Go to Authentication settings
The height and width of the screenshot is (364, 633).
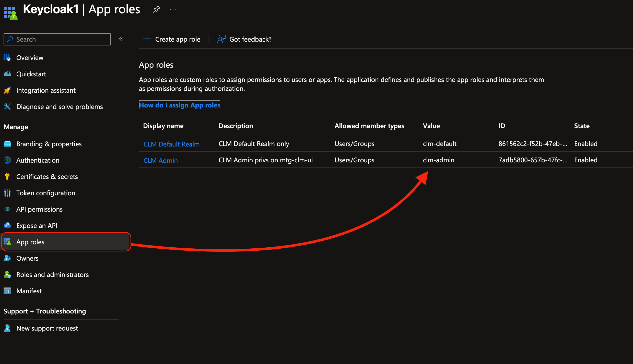pyautogui.click(x=38, y=160)
